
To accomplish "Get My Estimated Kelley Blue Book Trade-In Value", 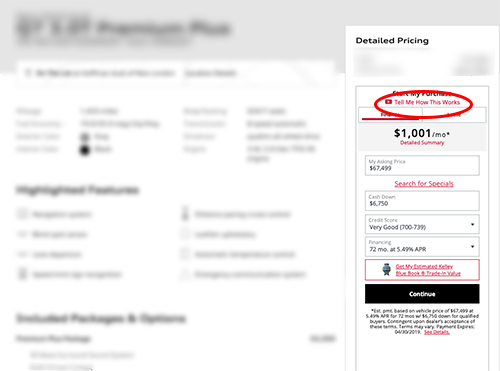I will click(x=428, y=270).
